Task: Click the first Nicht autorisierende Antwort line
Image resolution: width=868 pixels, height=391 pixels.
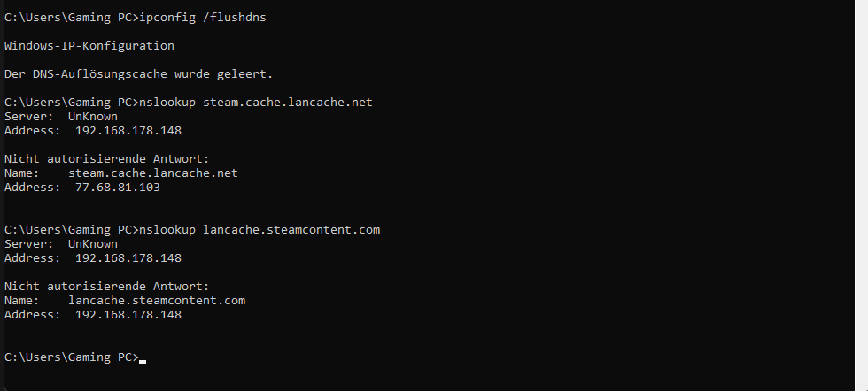Action: [107, 159]
